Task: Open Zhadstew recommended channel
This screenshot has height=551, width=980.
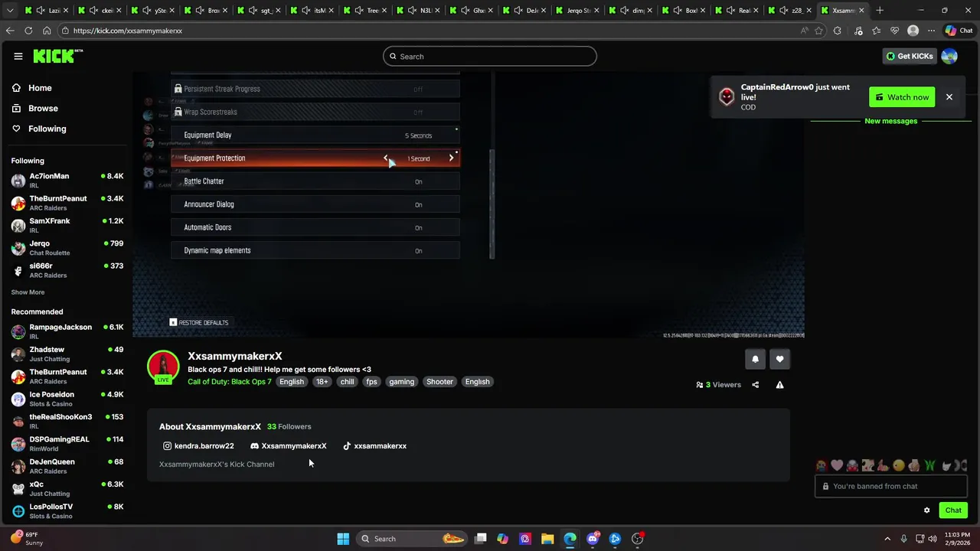Action: point(67,354)
